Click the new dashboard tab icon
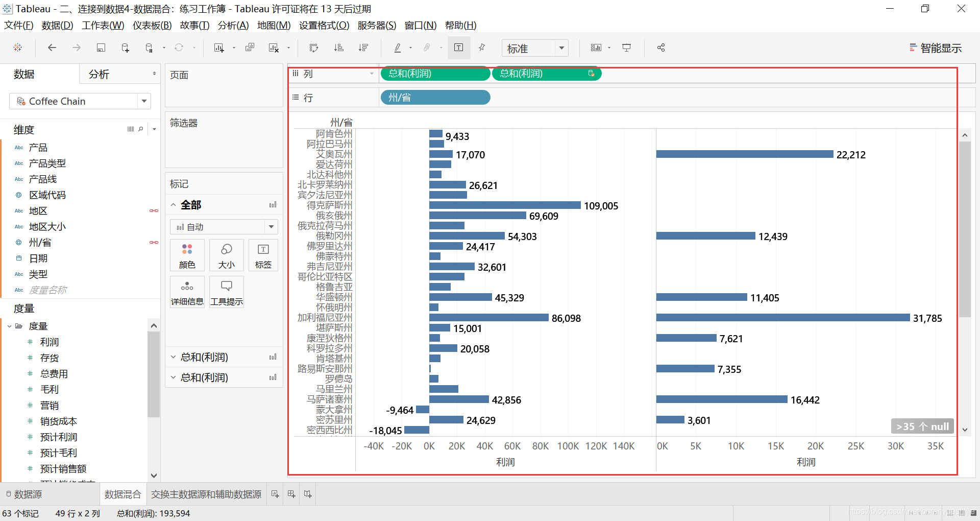 click(291, 494)
